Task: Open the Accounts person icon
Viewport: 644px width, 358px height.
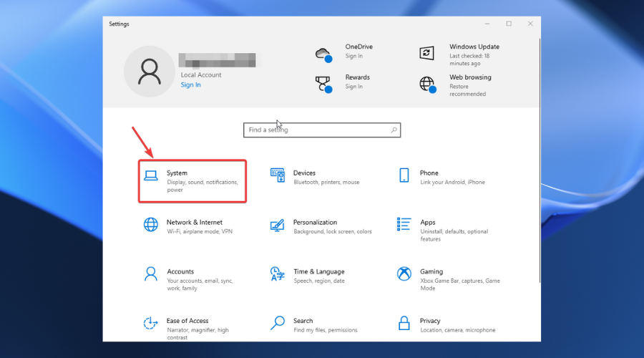Action: [x=151, y=274]
